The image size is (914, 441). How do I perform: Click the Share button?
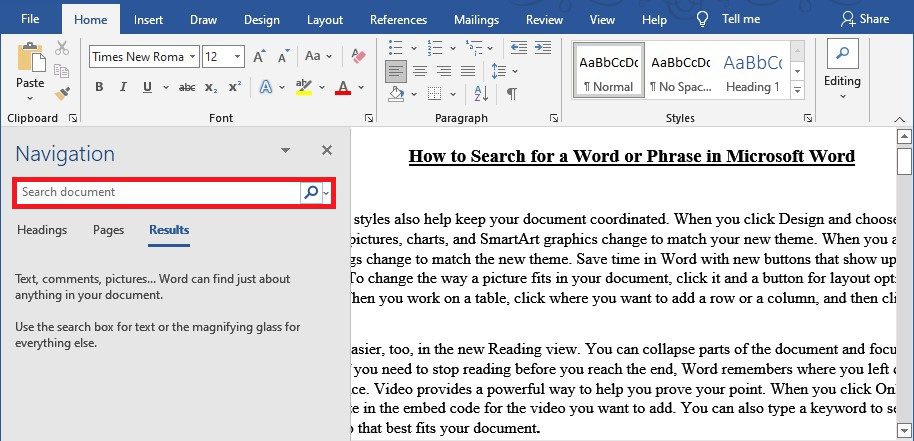(865, 19)
